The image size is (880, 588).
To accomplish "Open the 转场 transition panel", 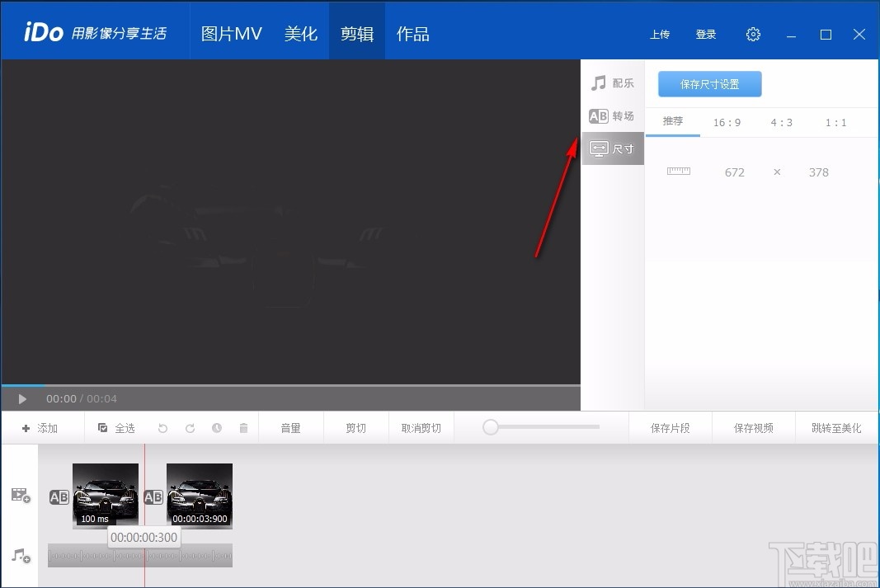I will point(612,116).
